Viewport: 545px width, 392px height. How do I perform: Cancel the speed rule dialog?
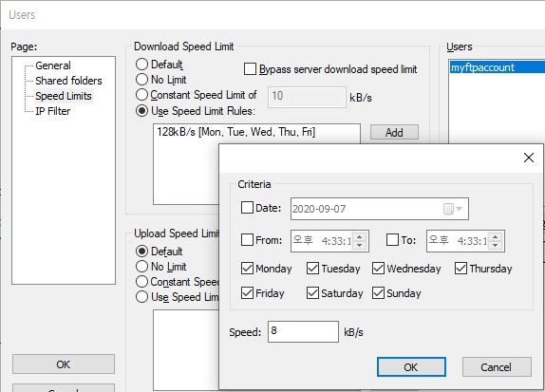[497, 367]
